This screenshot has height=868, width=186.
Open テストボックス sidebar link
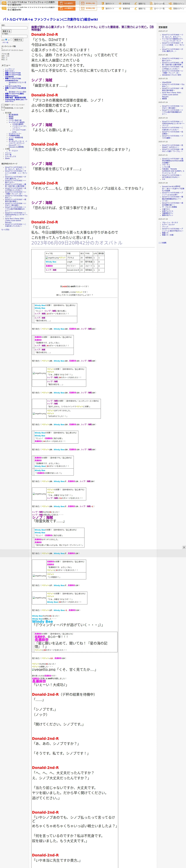tap(10, 157)
